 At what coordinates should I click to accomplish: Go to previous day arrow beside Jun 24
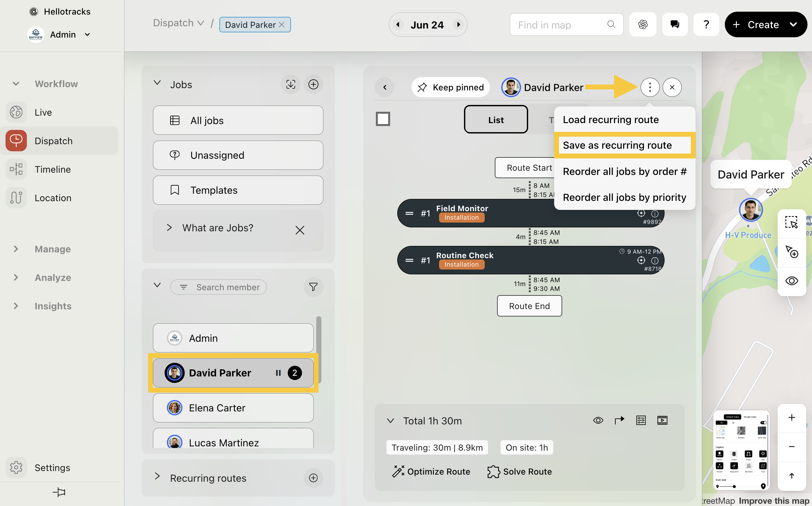398,24
